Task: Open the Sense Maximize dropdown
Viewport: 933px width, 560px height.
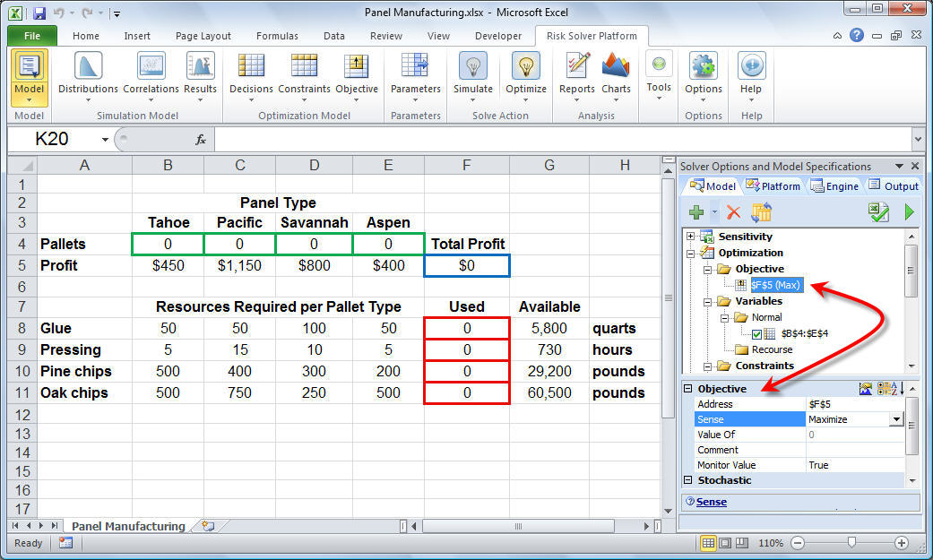Action: pos(894,419)
